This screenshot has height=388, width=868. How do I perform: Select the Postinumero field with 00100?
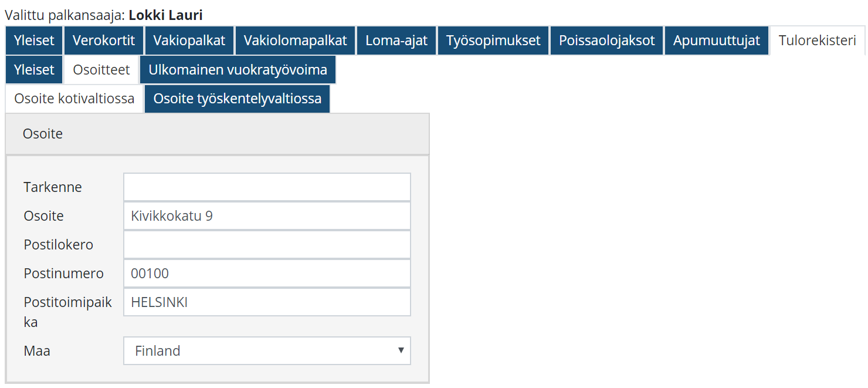[x=267, y=274]
